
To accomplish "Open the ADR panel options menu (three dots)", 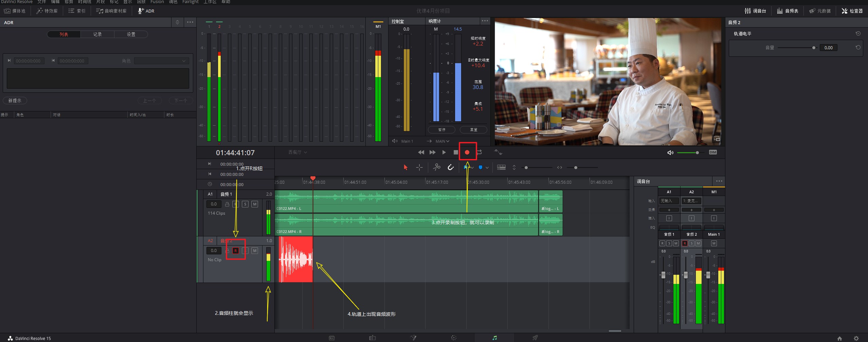I will 190,22.
